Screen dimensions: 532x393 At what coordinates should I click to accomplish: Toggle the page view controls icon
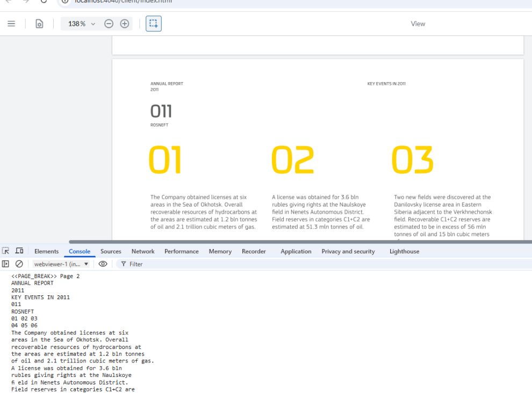39,24
